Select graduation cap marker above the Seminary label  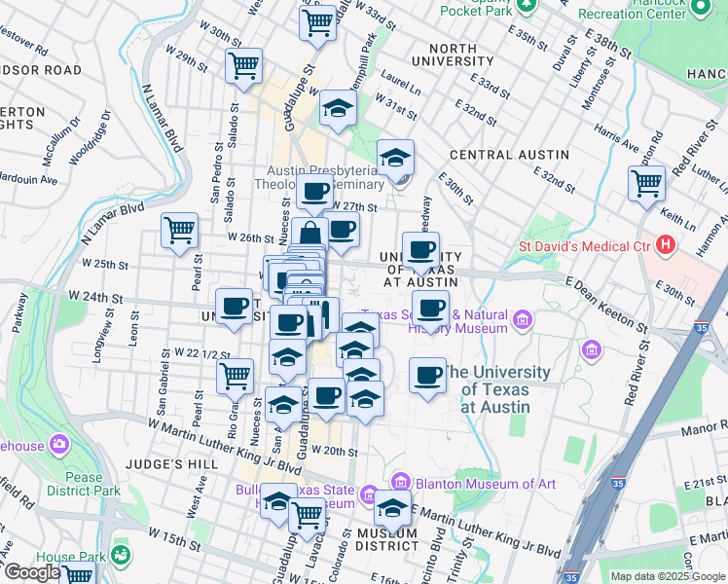[395, 161]
